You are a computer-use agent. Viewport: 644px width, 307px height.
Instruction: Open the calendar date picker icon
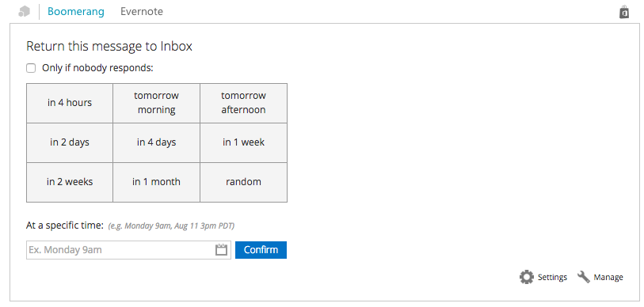[x=221, y=249]
